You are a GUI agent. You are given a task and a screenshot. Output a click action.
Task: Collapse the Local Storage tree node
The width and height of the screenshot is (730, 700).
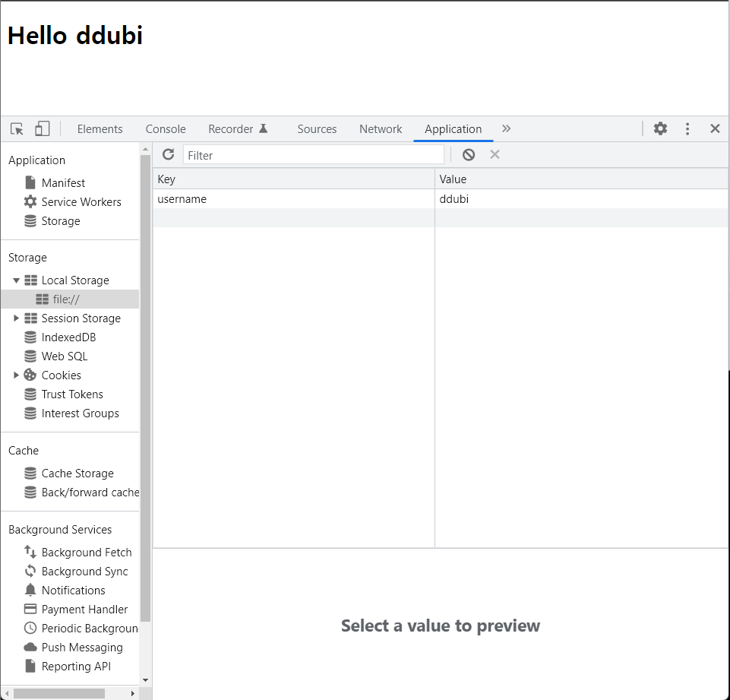click(x=16, y=280)
